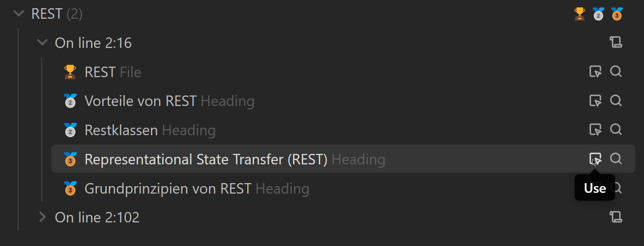644x246 pixels.
Task: Click Use icon on Vorteile von REST row
Action: click(595, 101)
